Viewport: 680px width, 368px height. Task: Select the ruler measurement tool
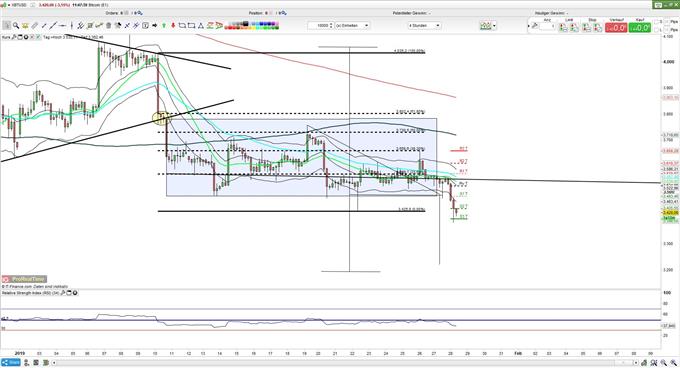[x=35, y=26]
